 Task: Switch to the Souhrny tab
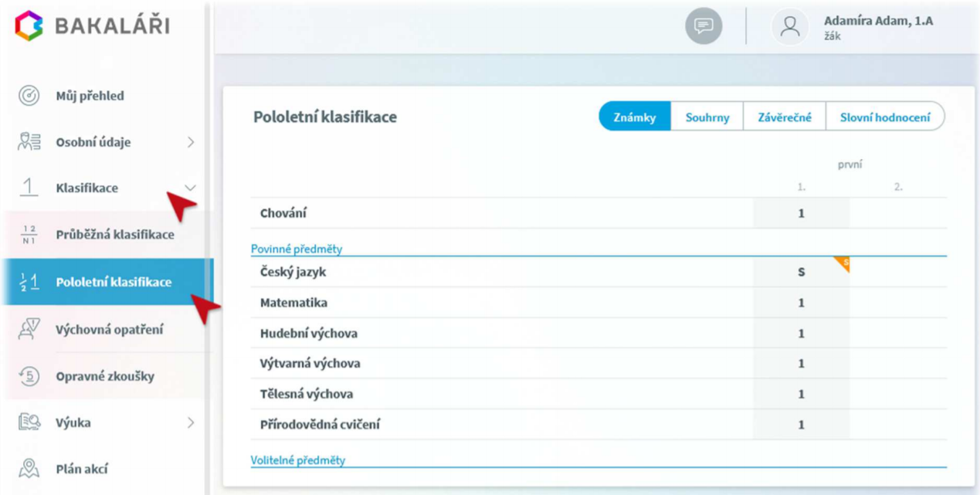click(x=707, y=117)
